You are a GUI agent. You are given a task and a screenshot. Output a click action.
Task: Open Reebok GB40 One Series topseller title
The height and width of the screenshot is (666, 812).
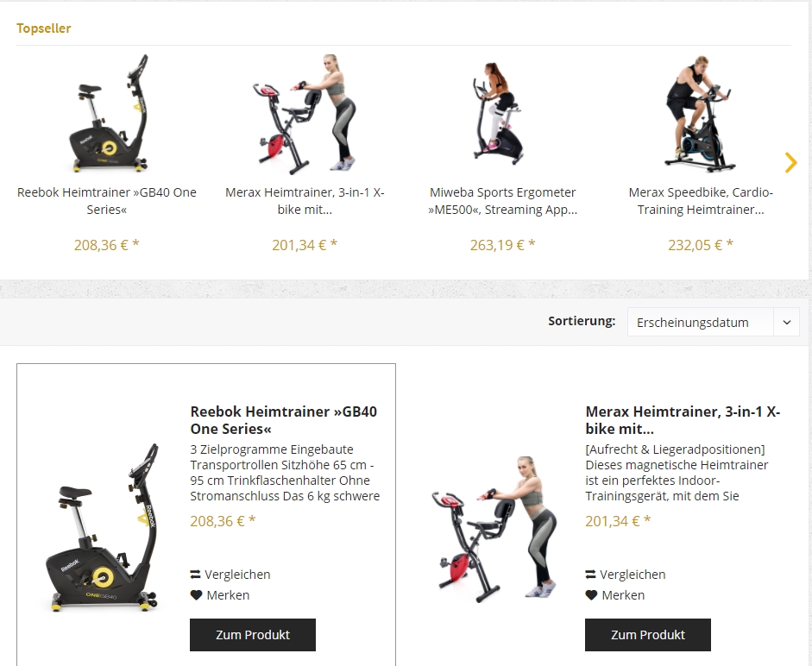pos(107,201)
